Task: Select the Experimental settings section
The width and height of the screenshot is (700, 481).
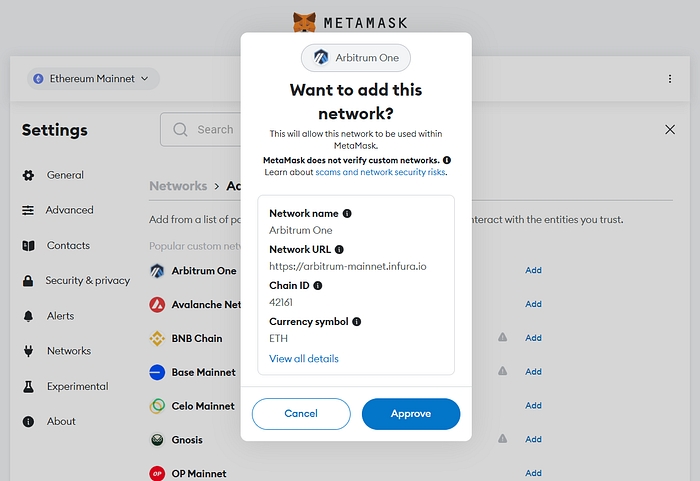Action: click(x=77, y=386)
